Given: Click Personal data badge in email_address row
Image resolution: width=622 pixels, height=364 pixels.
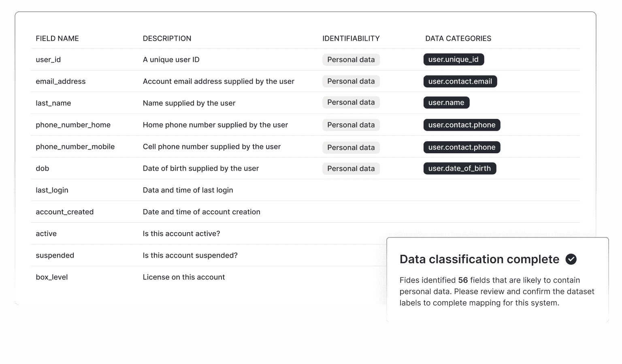Looking at the screenshot, I should click(x=351, y=81).
